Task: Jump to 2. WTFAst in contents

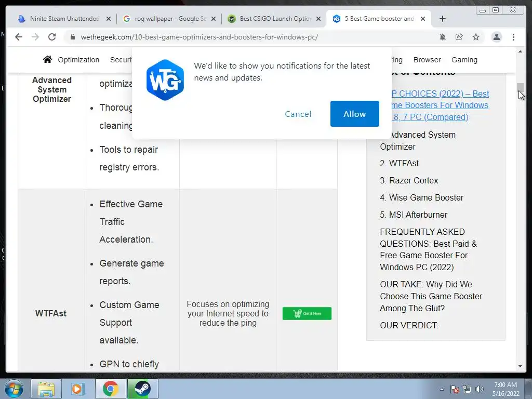Action: point(400,163)
